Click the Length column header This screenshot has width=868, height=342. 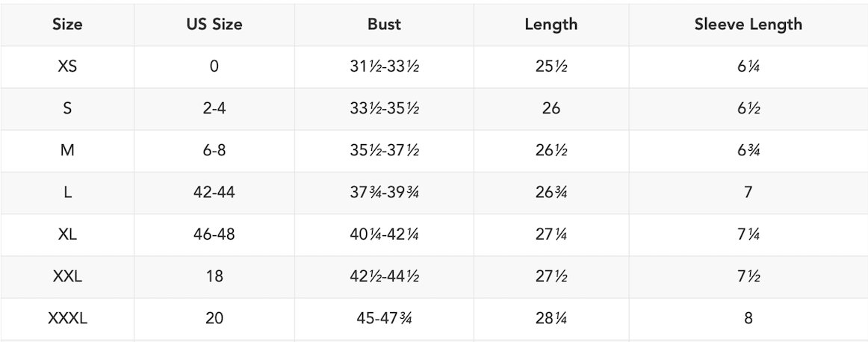coord(552,24)
